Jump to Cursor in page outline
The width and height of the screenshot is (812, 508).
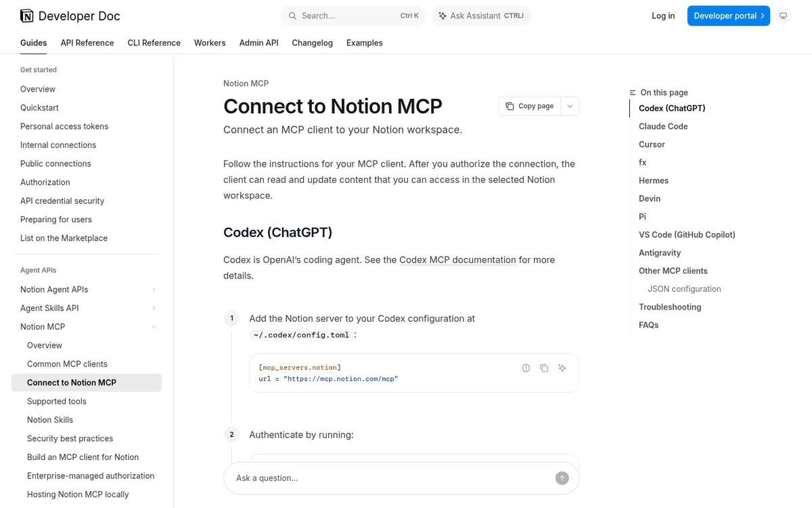652,144
